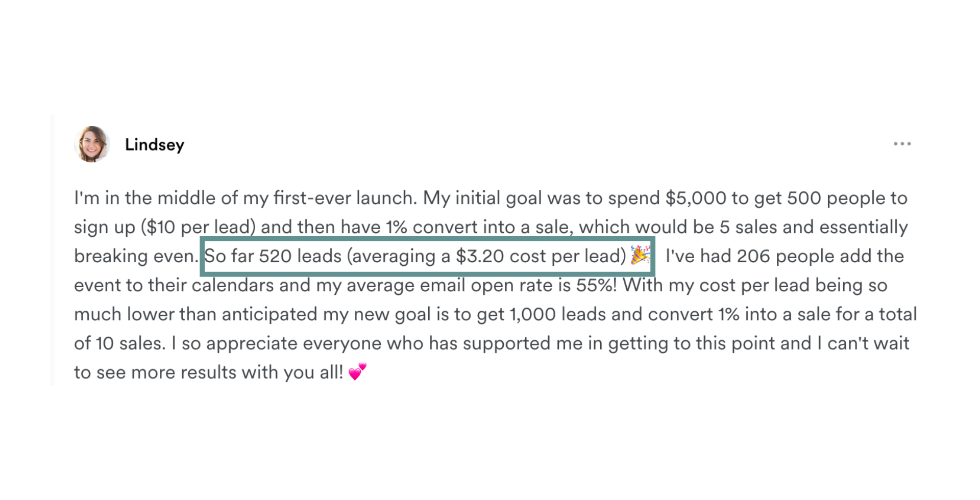Click 'to see more results with you all!' text

(209, 372)
